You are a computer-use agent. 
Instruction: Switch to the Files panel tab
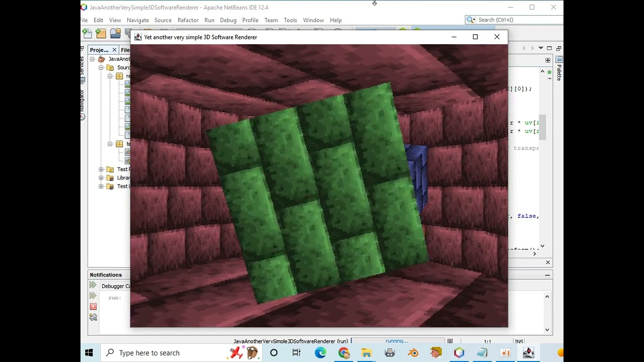125,50
